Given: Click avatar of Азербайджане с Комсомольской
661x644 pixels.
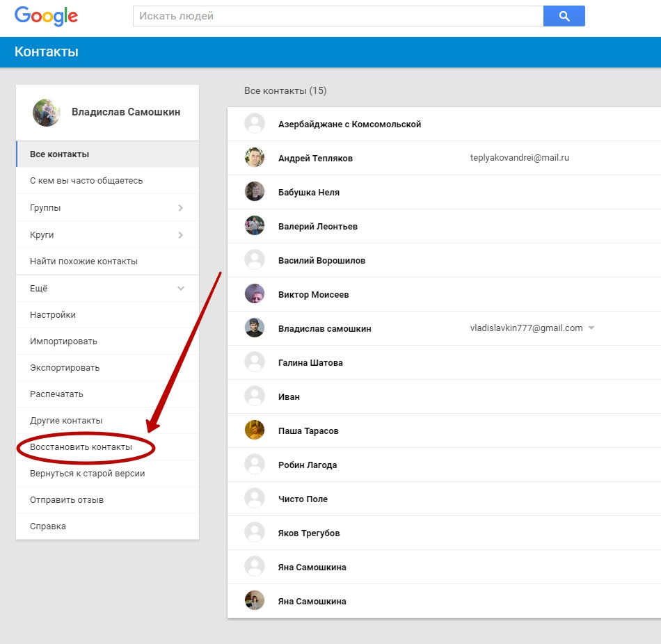Looking at the screenshot, I should click(255, 124).
